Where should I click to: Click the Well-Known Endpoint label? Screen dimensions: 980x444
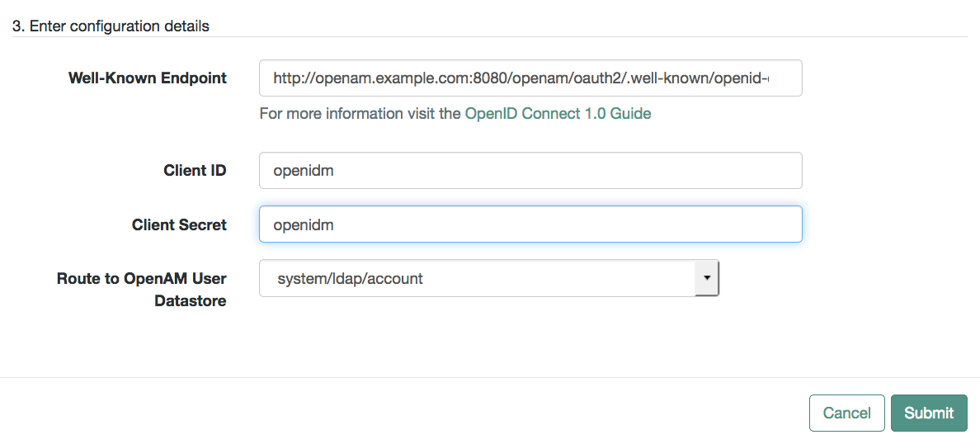148,78
